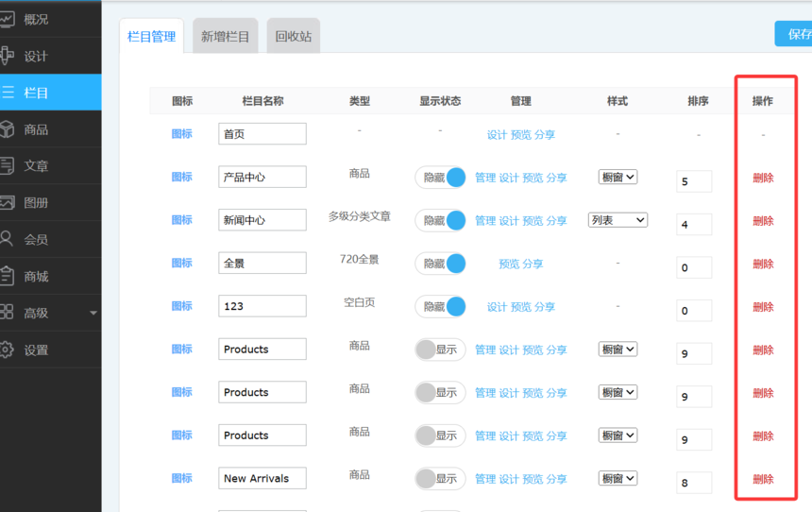Image resolution: width=812 pixels, height=512 pixels.
Task: Open the 设计 design icon in sidebar
Action: 8,56
